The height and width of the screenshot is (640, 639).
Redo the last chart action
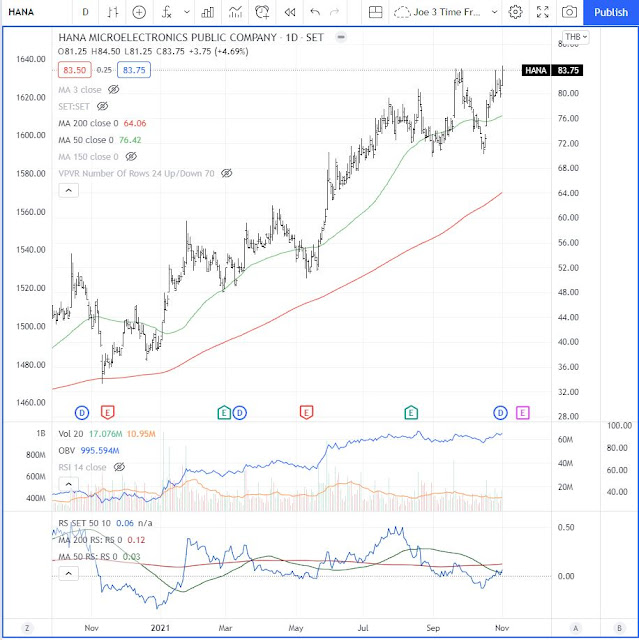334,12
